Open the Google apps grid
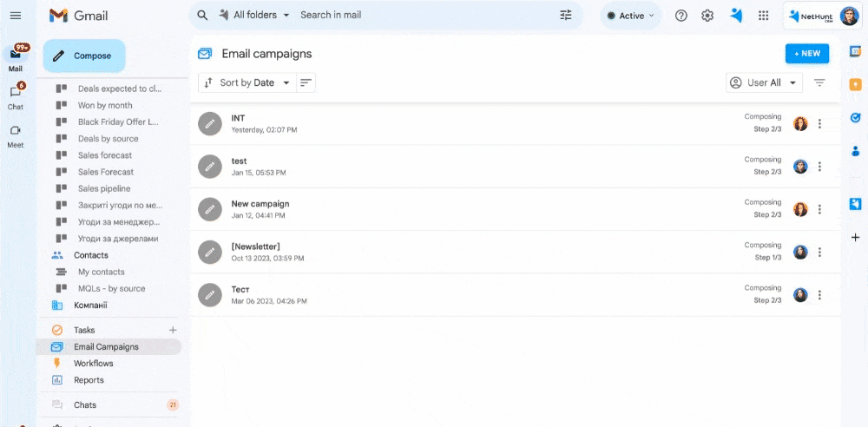868x427 pixels. click(763, 16)
